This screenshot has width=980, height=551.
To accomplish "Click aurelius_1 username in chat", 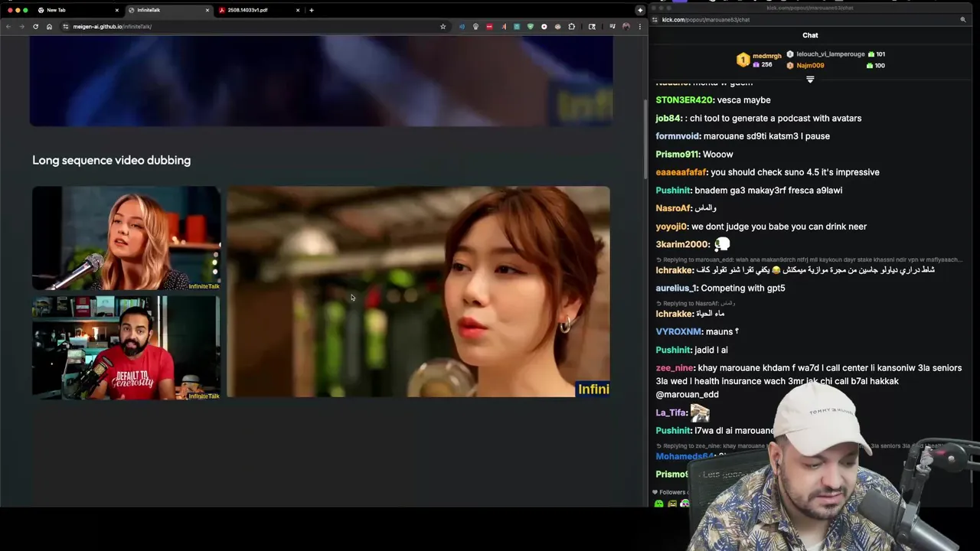I will pos(676,289).
